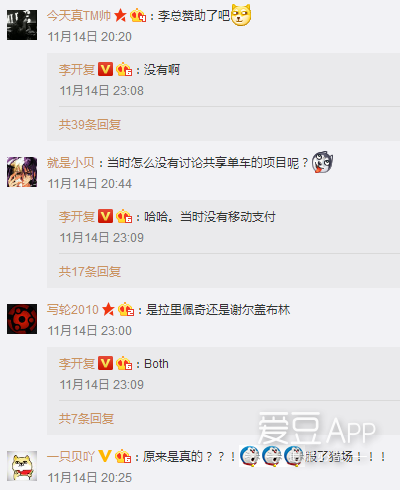Click 李开复's name in the 没有啊 reply
The image size is (400, 490).
click(x=77, y=70)
